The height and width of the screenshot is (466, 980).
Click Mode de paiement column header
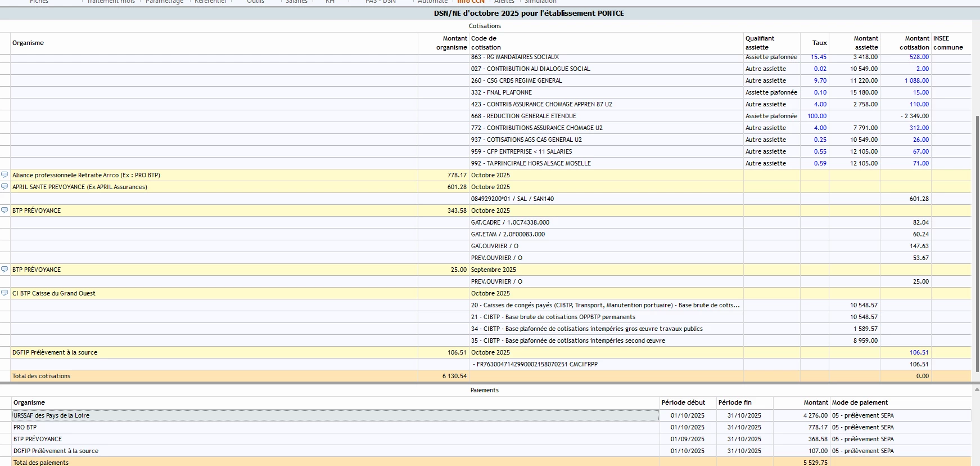pyautogui.click(x=859, y=402)
